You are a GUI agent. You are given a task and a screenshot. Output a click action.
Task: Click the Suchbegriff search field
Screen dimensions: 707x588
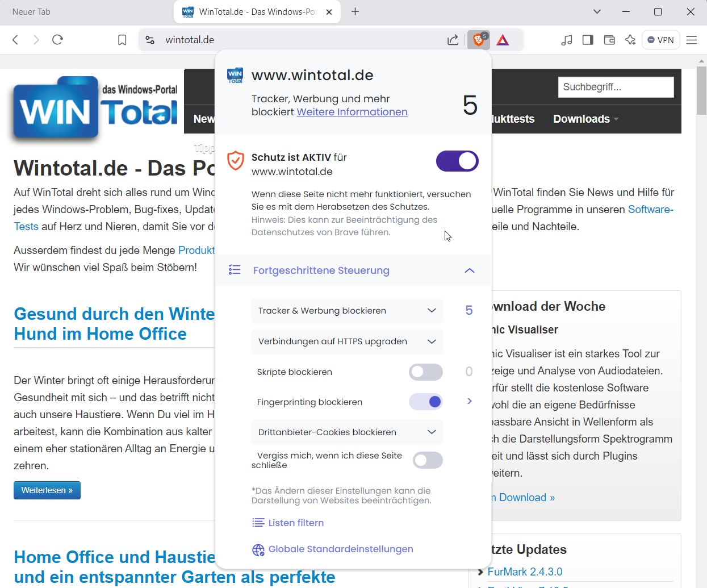616,87
